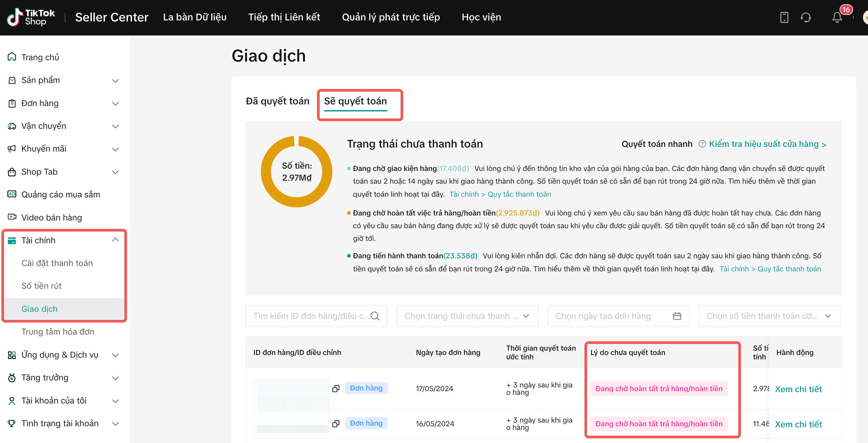Open the unsettled status filter dropdown
Viewport: 868px width, 443px height.
pos(467,316)
